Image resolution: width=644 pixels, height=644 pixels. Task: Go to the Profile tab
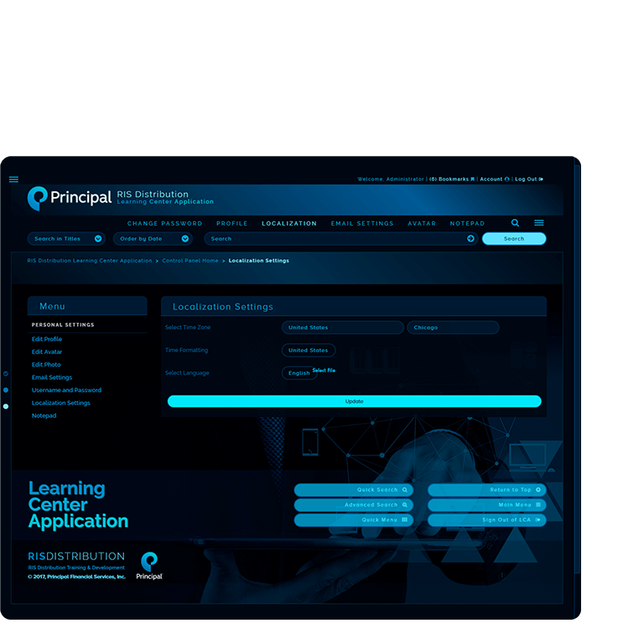click(232, 223)
